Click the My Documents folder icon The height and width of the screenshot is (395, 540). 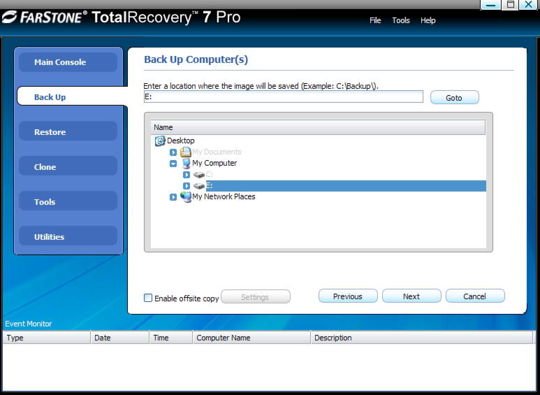186,152
